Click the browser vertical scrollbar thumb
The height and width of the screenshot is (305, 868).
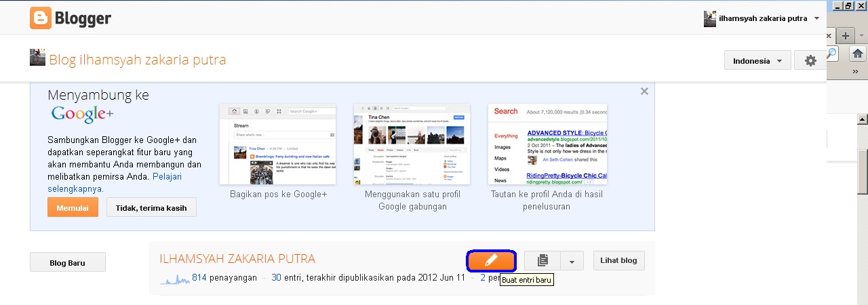[862, 171]
